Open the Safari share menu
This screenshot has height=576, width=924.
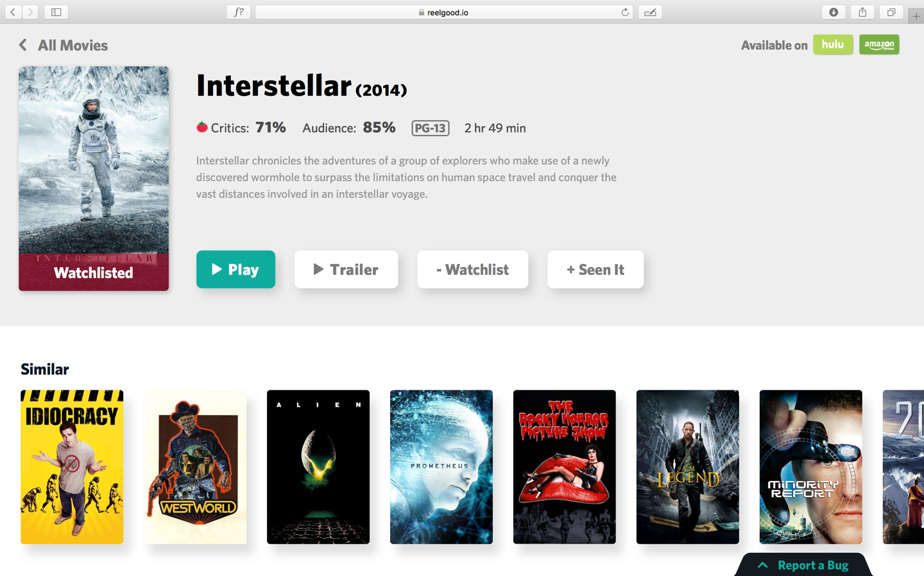click(x=862, y=12)
